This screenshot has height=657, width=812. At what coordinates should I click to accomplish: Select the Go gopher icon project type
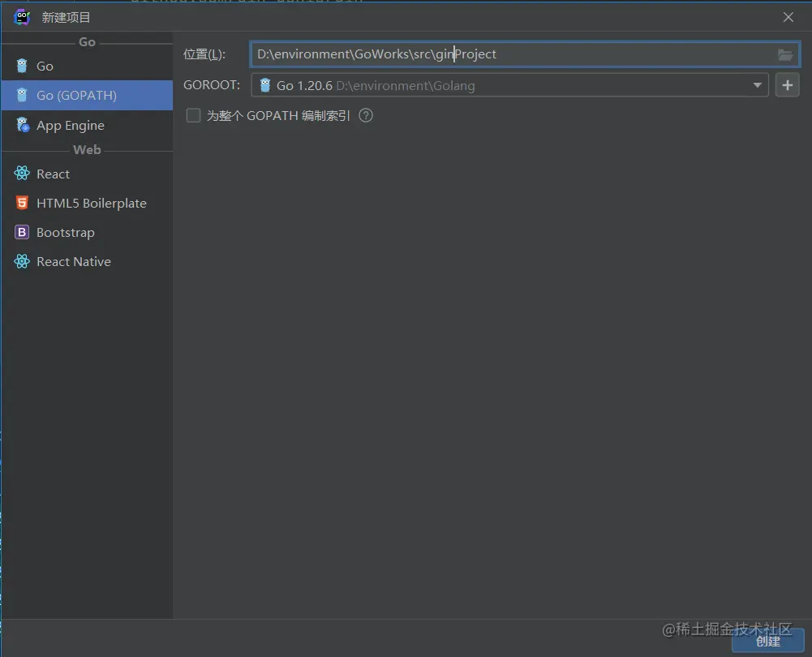pyautogui.click(x=22, y=66)
